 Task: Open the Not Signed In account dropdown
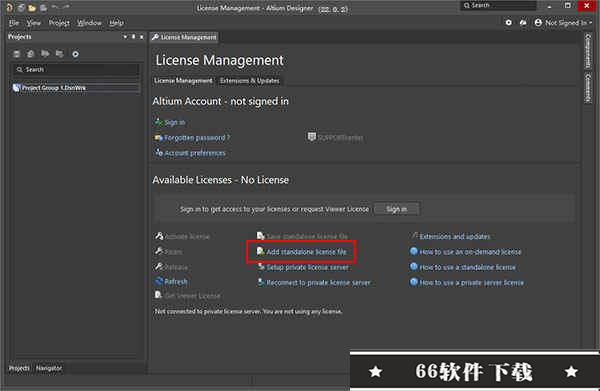point(563,23)
